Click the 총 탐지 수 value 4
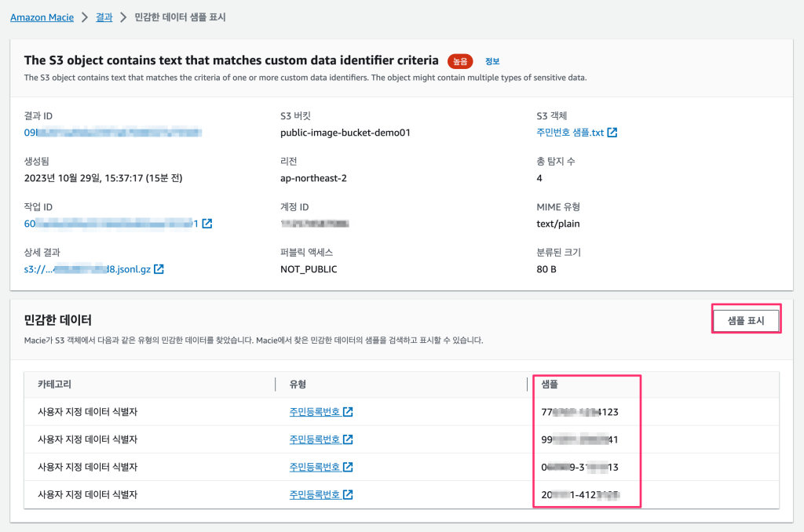804x532 pixels. click(x=539, y=178)
